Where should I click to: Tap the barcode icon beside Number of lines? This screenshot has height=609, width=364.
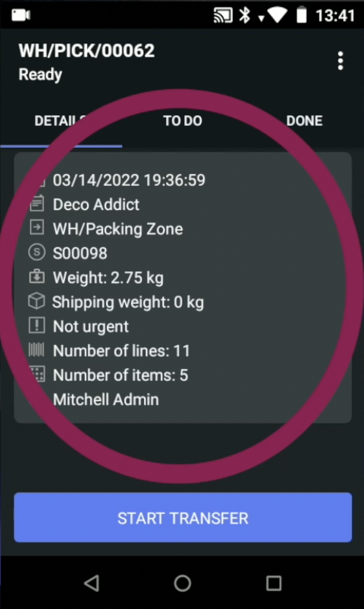37,350
